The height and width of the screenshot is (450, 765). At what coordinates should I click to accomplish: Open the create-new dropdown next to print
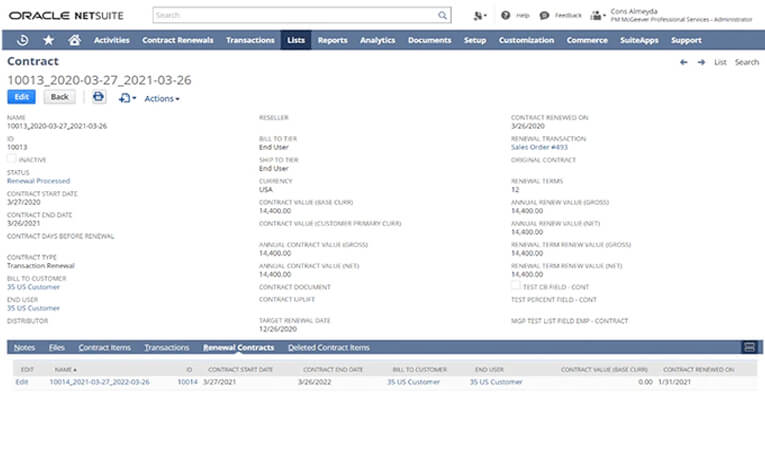(127, 98)
